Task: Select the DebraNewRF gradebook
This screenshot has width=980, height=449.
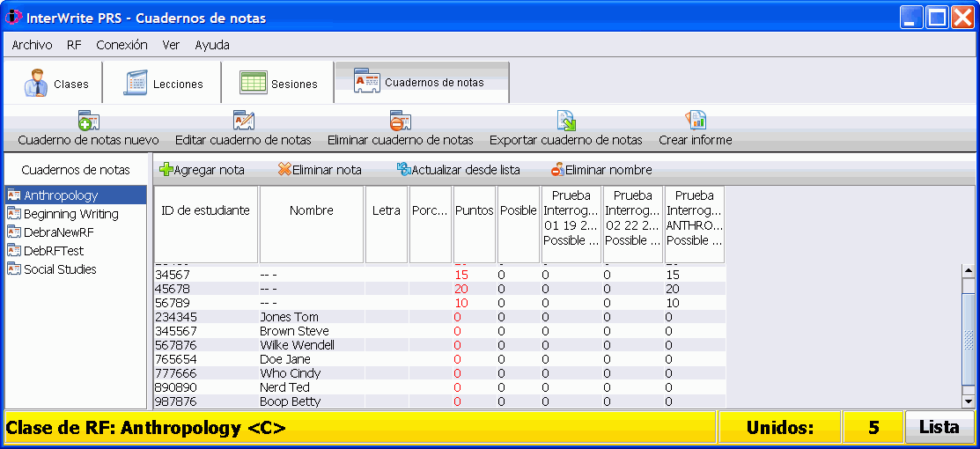Action: coord(75,232)
